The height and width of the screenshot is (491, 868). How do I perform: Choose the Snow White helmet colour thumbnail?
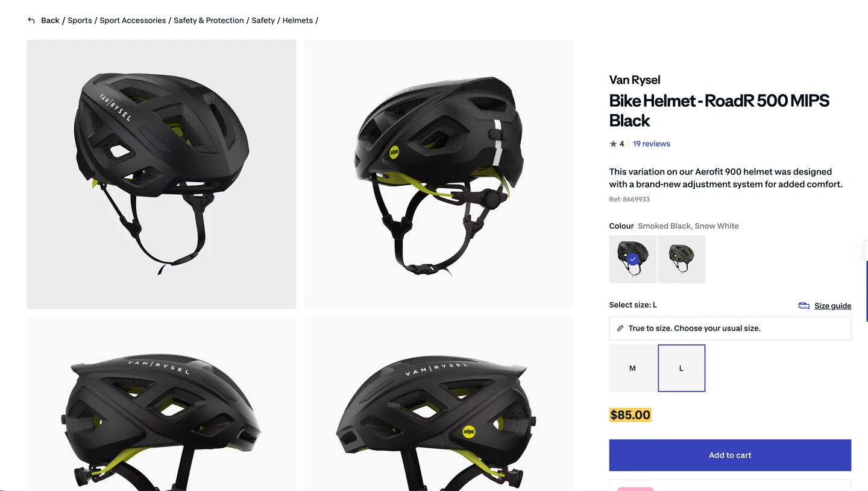[682, 259]
